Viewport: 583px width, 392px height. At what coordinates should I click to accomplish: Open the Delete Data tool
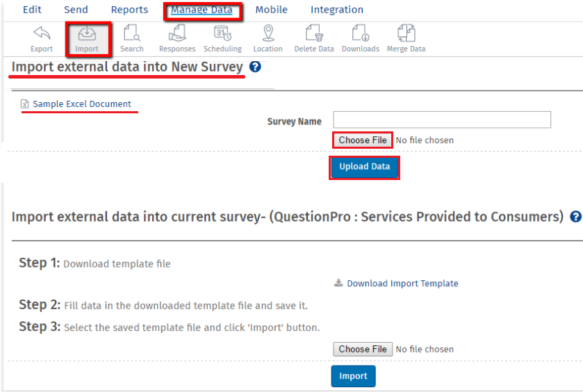tap(314, 39)
